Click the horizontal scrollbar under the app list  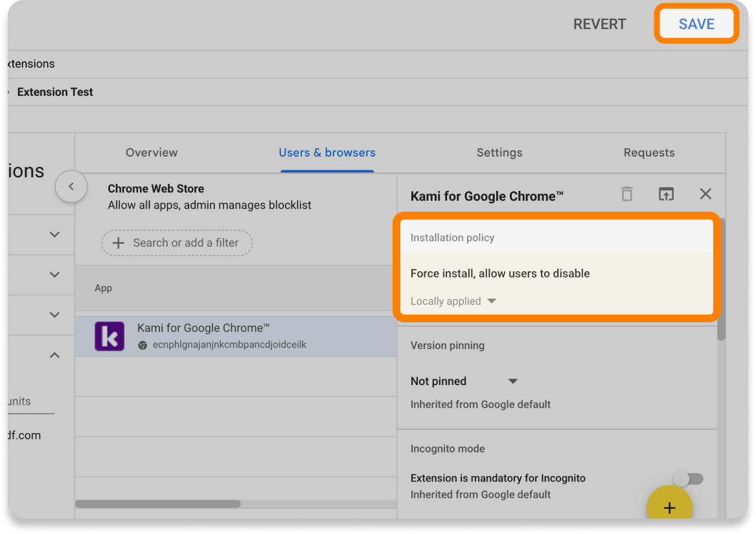tap(158, 504)
